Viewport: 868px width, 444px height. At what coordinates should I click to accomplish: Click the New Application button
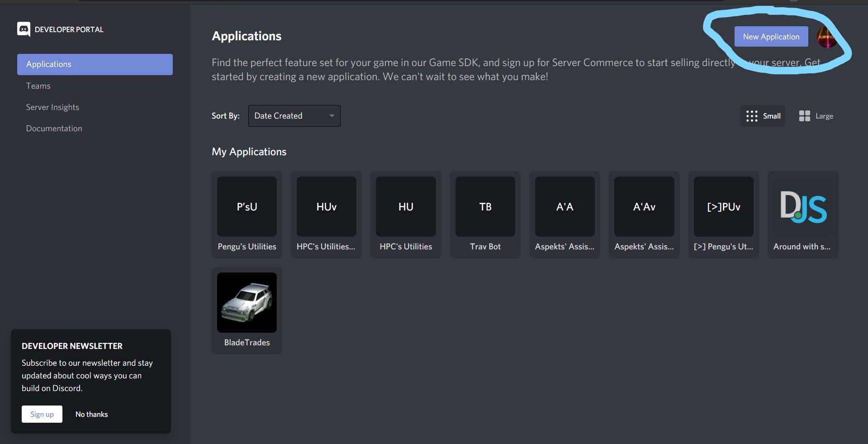click(x=771, y=37)
